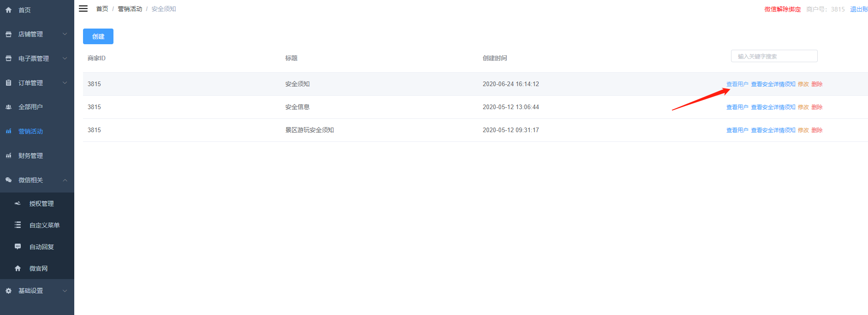Click 查看用户 link for 安全须知 row
Viewport: 868px width, 315px height.
tap(737, 84)
